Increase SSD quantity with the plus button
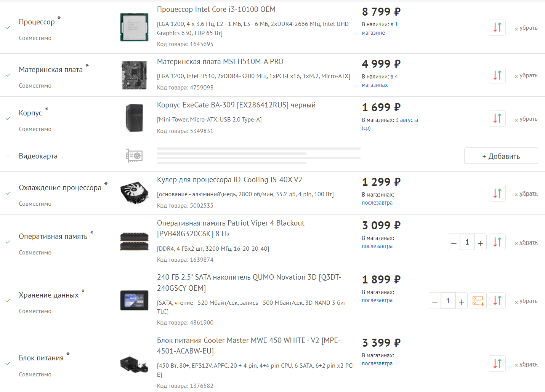The width and height of the screenshot is (545, 392). [462, 301]
